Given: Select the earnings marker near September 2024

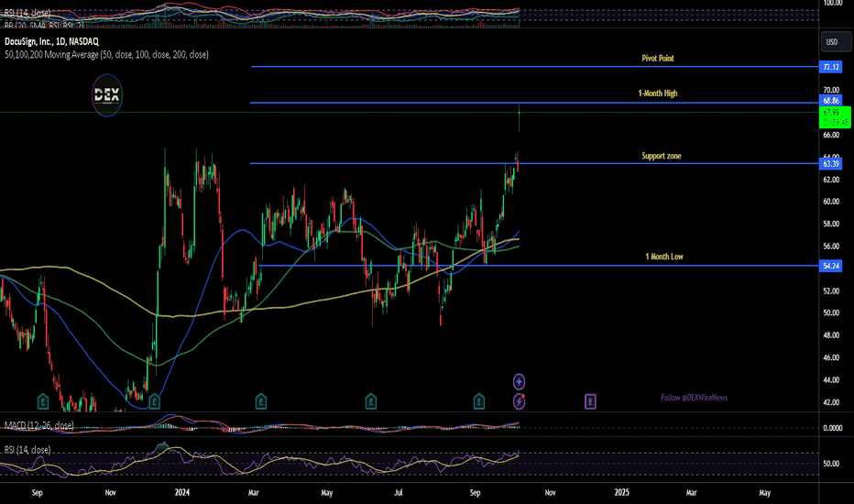Looking at the screenshot, I should pos(478,402).
